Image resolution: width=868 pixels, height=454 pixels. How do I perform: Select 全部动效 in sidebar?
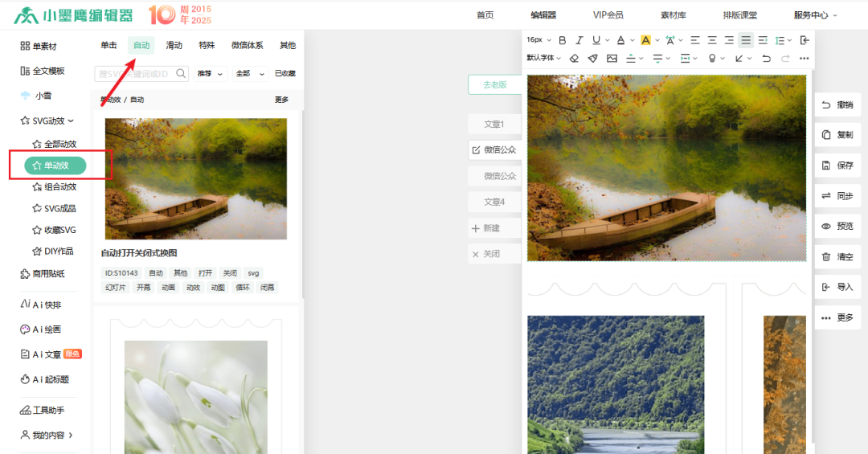[x=55, y=144]
